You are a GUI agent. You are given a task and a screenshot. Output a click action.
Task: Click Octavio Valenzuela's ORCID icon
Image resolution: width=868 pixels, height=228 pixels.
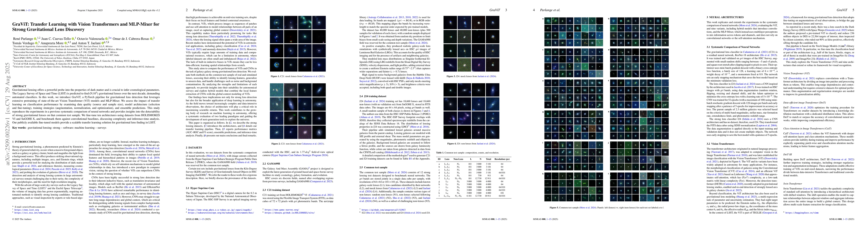106,39
